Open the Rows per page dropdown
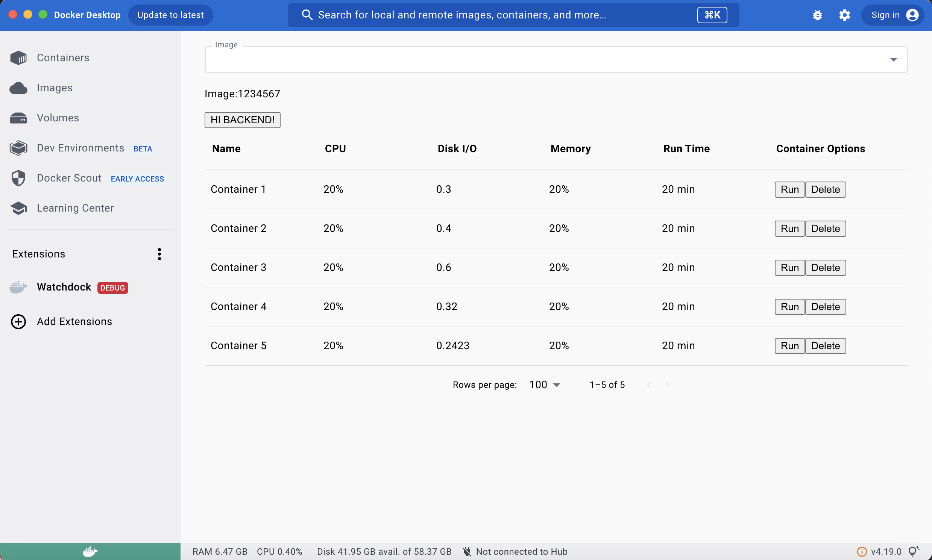The width and height of the screenshot is (932, 560). tap(545, 384)
